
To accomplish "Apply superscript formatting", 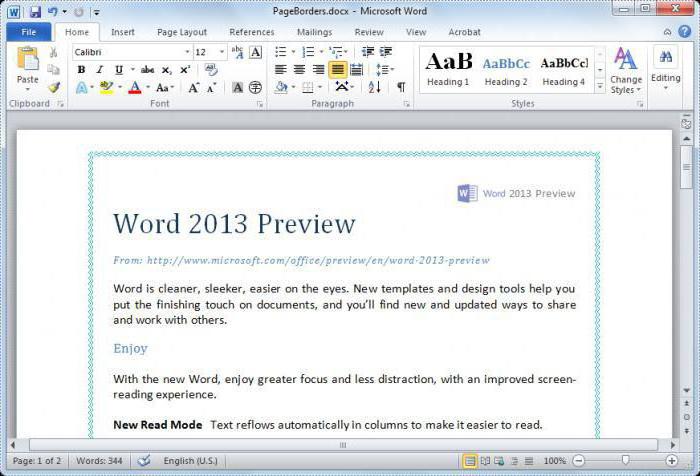I will click(185, 70).
